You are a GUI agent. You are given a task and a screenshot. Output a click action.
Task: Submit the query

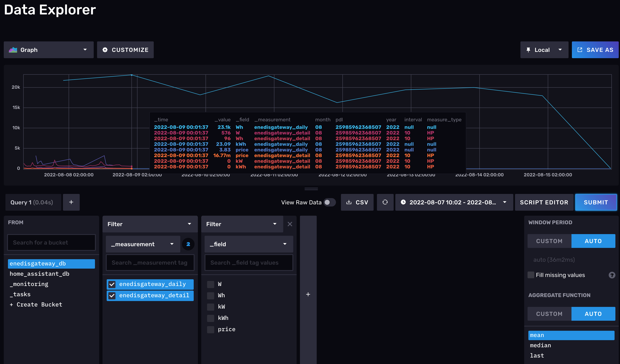[x=596, y=202]
